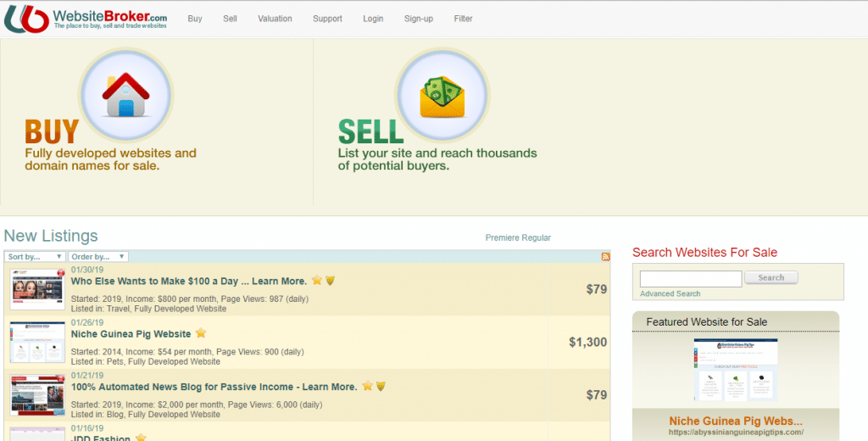Click 'Listed in: Travel, Fully Developed Website'
The width and height of the screenshot is (868, 441).
[x=148, y=309]
